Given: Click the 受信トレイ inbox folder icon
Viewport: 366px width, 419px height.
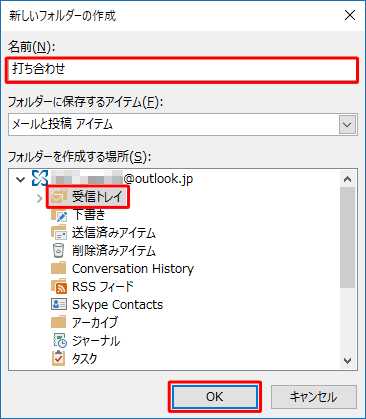Looking at the screenshot, I should pos(59,196).
